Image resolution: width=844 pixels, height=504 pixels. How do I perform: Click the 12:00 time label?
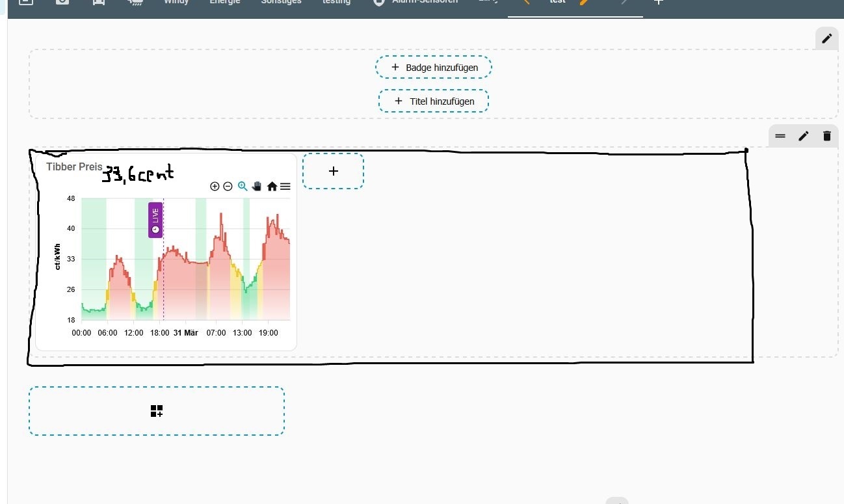tap(133, 333)
